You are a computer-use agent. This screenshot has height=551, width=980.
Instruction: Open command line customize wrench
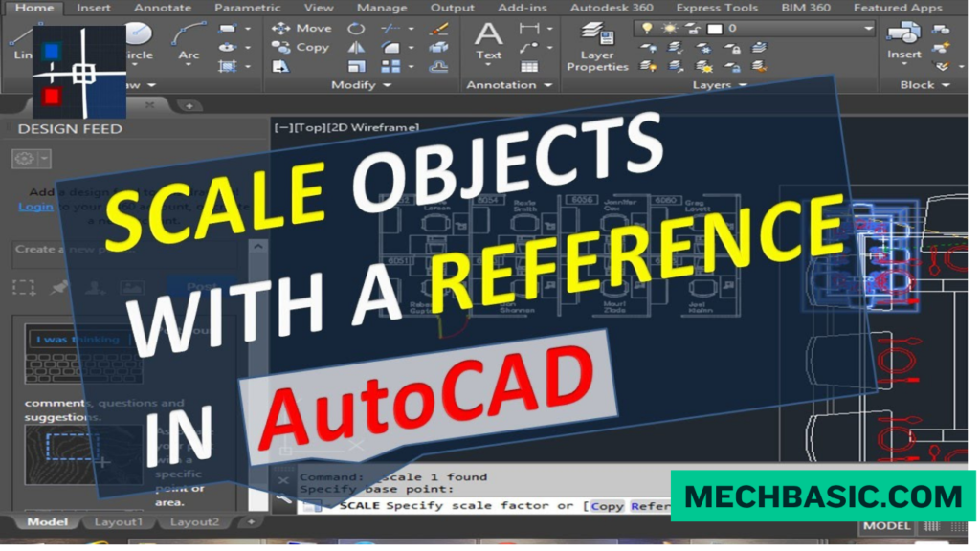coord(283,498)
